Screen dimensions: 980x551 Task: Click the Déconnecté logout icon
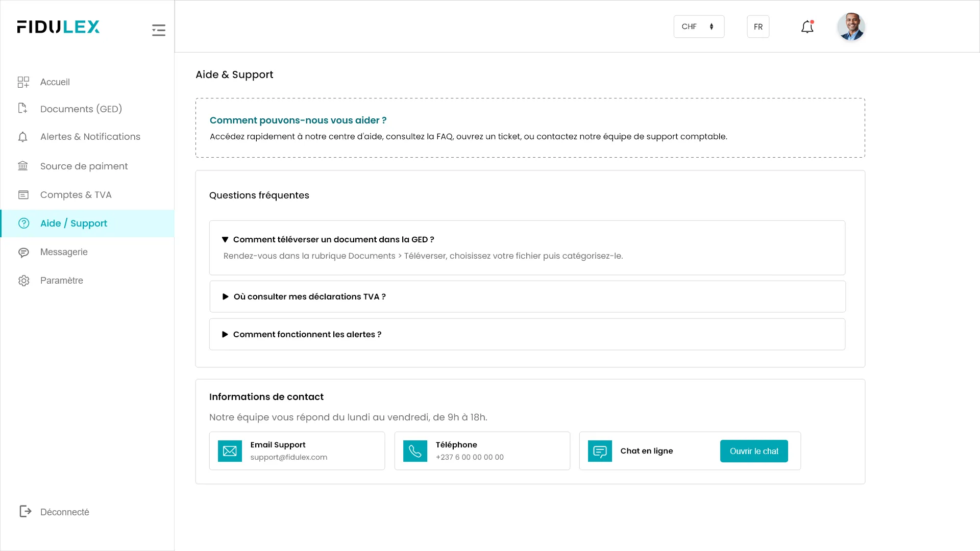pos(25,511)
